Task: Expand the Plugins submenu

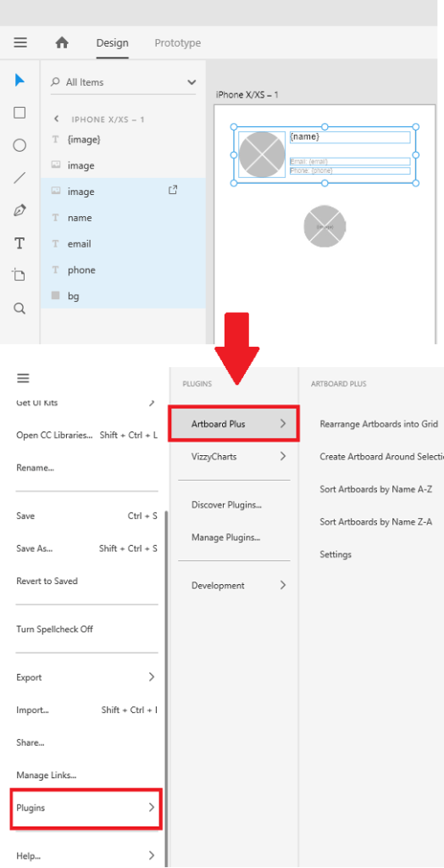Action: click(87, 808)
